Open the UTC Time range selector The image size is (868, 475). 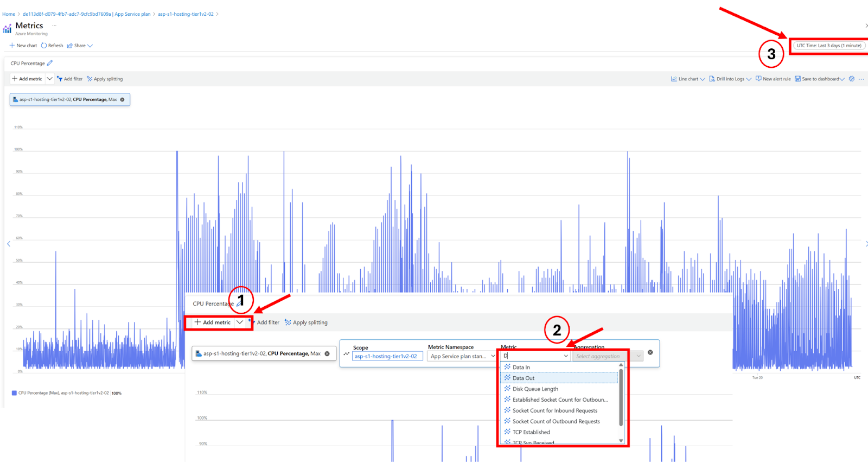[x=828, y=46]
